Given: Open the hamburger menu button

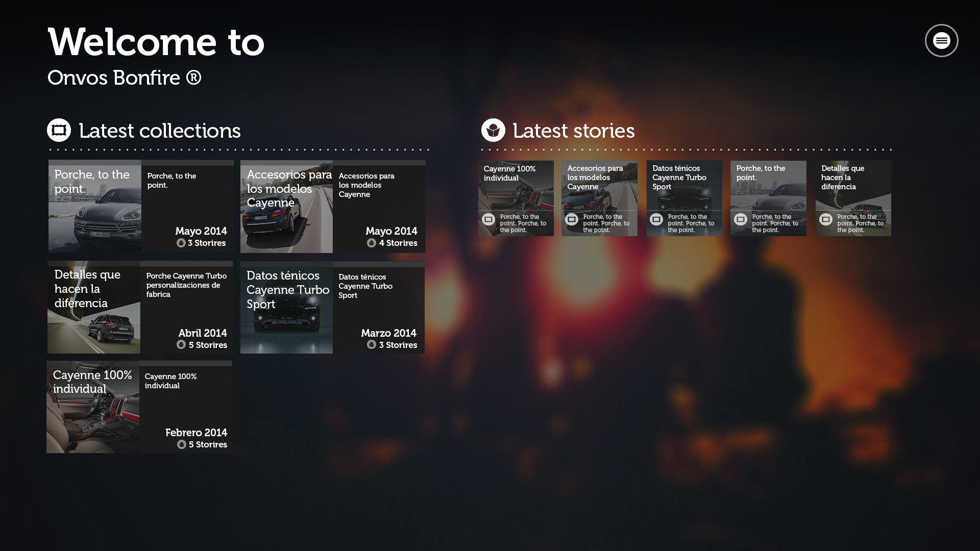Looking at the screenshot, I should [x=941, y=40].
